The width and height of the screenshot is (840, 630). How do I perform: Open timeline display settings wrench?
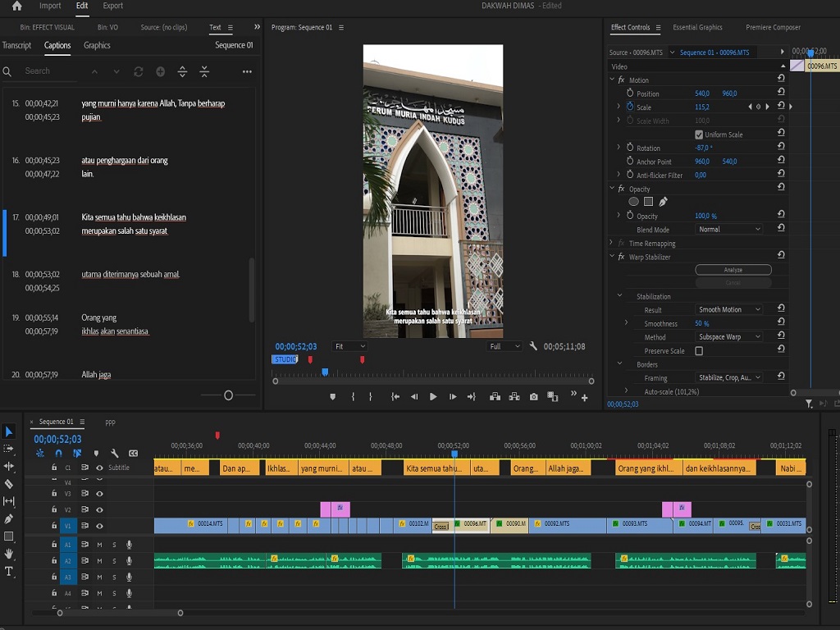click(x=115, y=453)
